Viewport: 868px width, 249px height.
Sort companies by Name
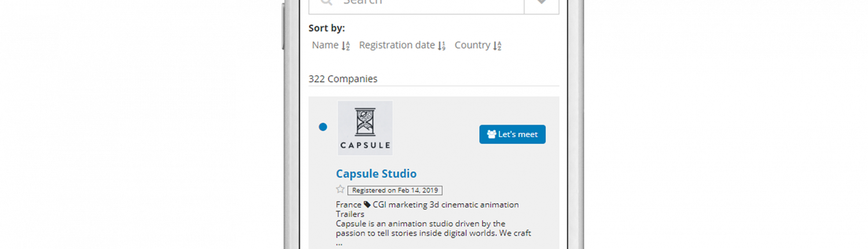point(331,45)
